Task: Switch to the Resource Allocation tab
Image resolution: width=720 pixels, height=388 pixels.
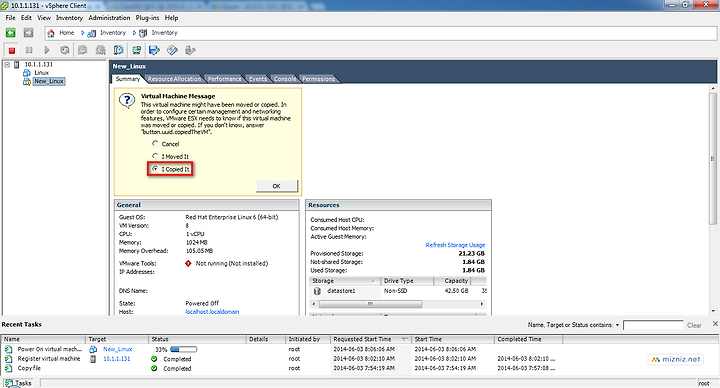Action: (174, 79)
